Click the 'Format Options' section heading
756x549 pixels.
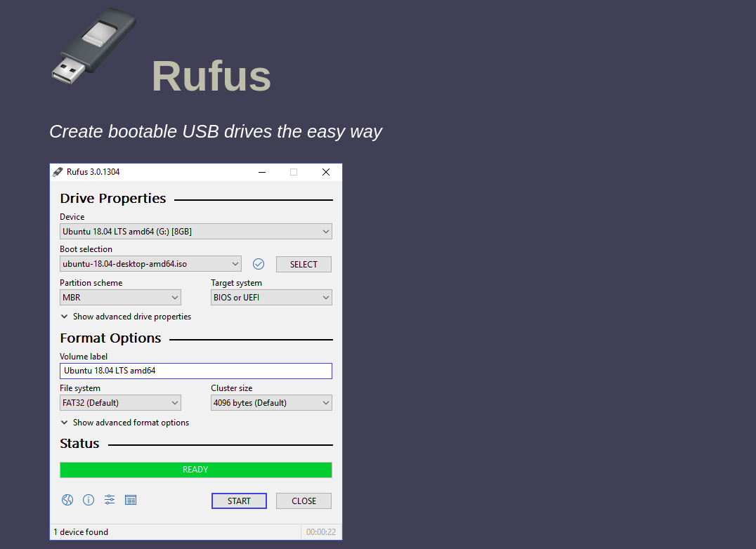pyautogui.click(x=110, y=338)
